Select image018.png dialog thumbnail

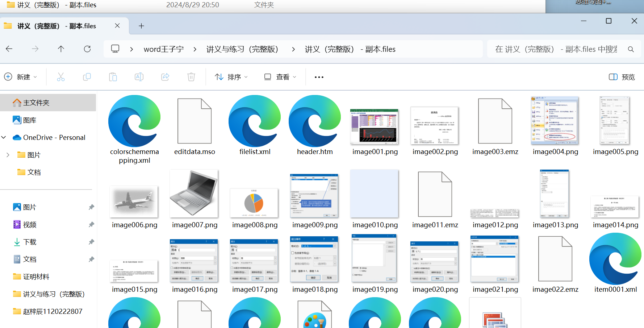click(x=315, y=259)
